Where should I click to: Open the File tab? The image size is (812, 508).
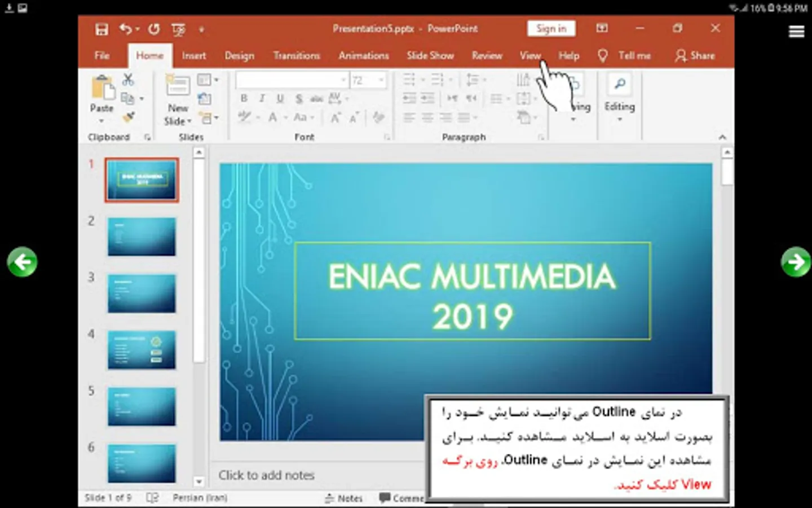[102, 55]
